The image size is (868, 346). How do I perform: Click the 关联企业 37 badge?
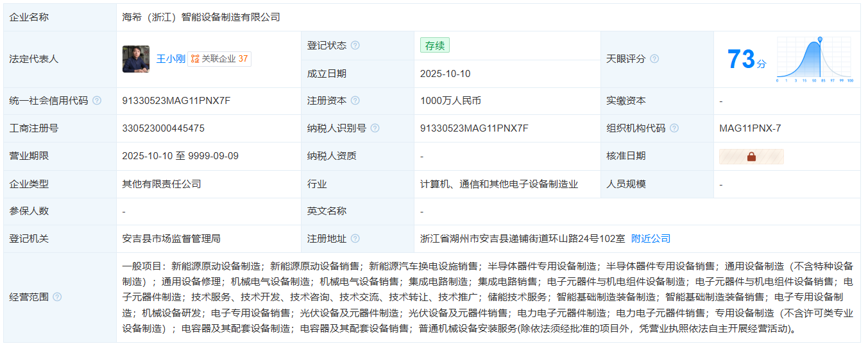click(x=219, y=59)
